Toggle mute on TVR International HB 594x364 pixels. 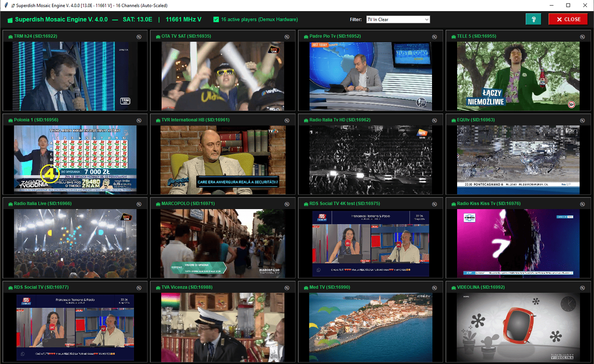(x=287, y=121)
